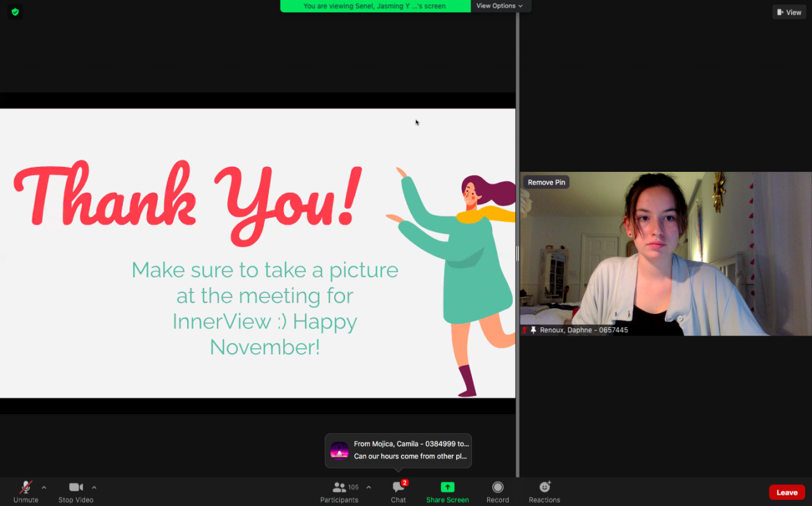Click the name label 'Renoux, Daphne - 0657445'
Image resolution: width=812 pixels, height=506 pixels.
(584, 330)
